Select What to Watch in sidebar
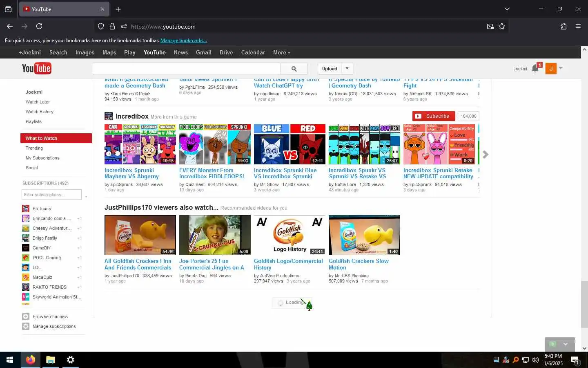The width and height of the screenshot is (588, 368). point(56,138)
